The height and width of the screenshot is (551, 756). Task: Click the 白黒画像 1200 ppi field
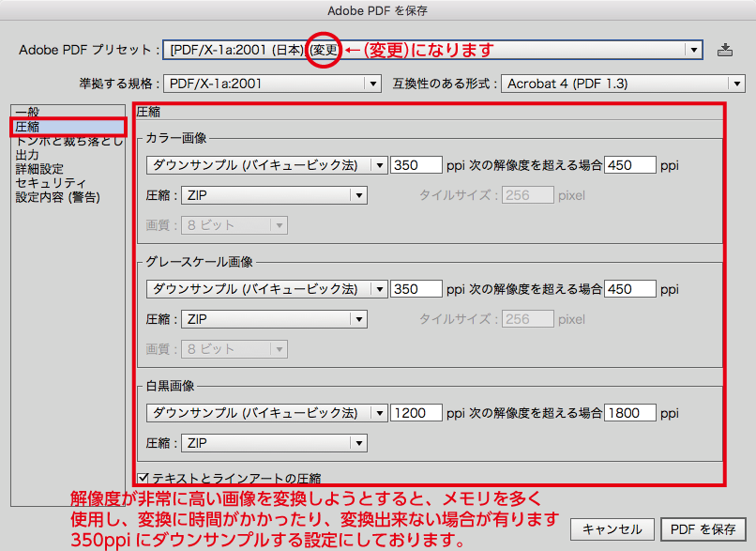click(416, 413)
